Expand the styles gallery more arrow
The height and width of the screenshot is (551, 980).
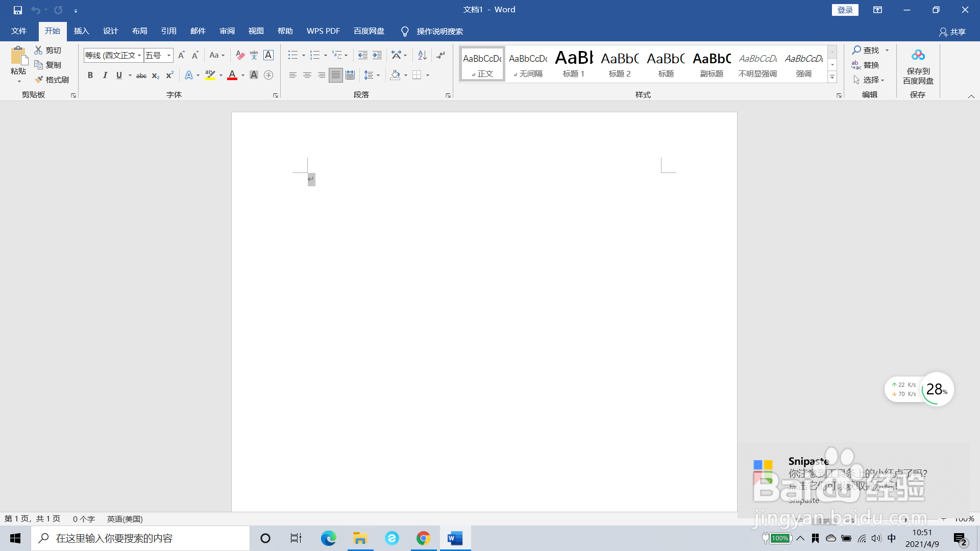(832, 78)
